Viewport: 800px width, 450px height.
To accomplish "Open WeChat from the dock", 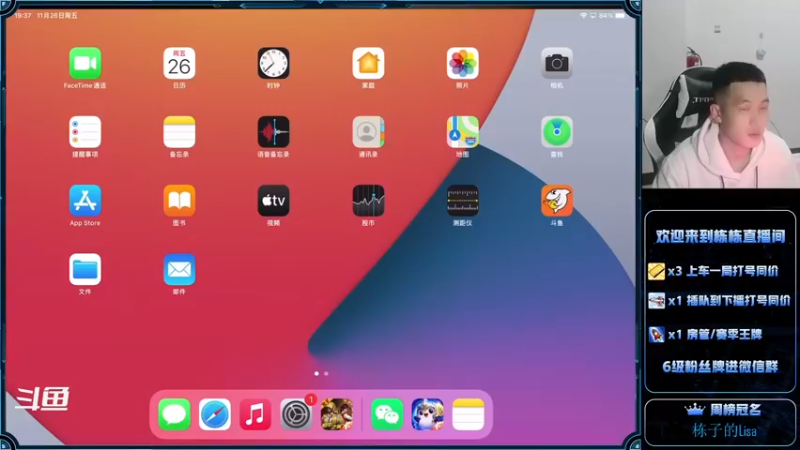I will (387, 414).
